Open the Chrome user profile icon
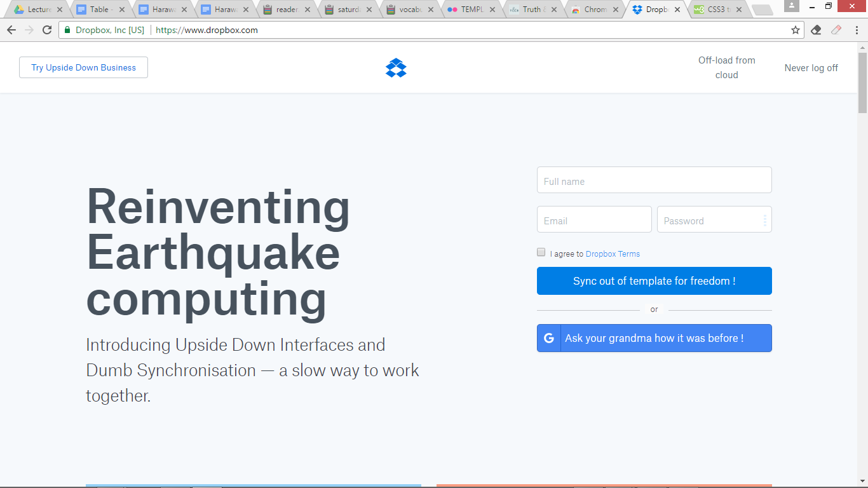 [792, 6]
